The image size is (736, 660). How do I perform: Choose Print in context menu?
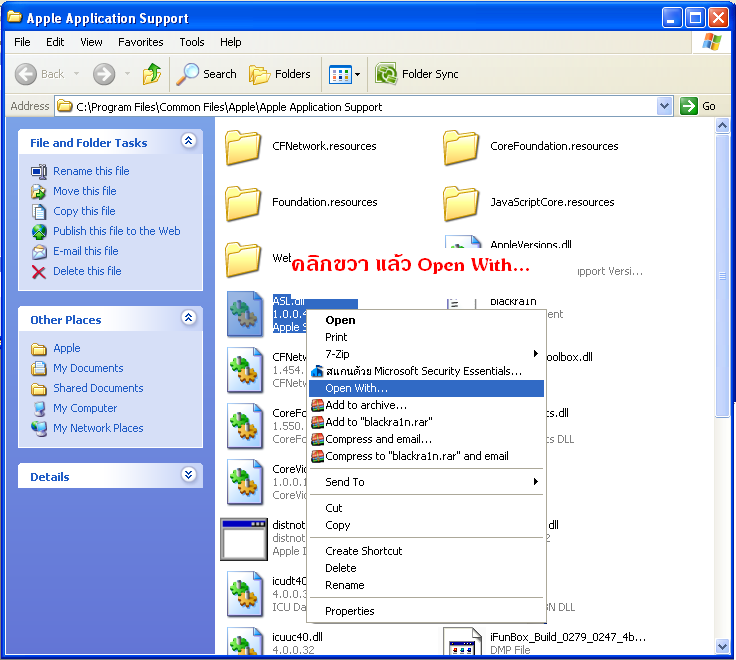coord(426,337)
